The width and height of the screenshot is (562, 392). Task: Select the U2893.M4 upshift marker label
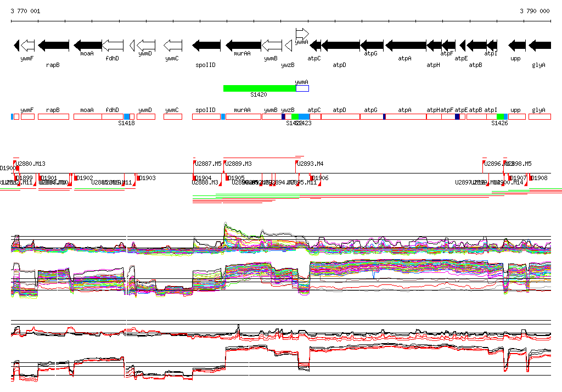tap(310, 164)
